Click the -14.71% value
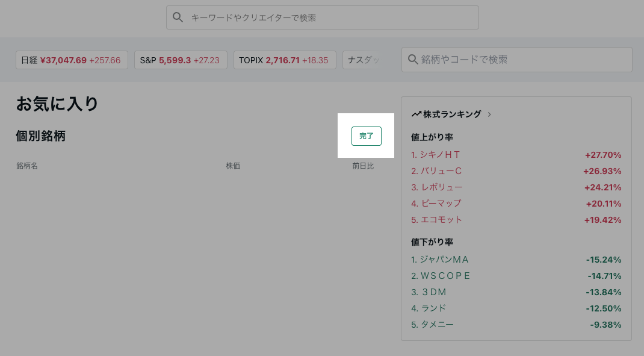This screenshot has height=356, width=644. 604,276
